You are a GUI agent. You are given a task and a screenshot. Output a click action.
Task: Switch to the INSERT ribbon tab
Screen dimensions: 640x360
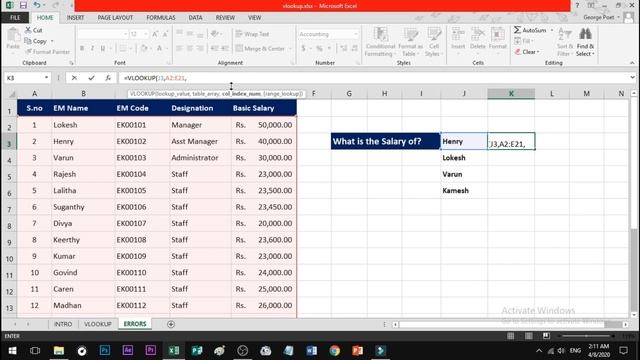76,18
